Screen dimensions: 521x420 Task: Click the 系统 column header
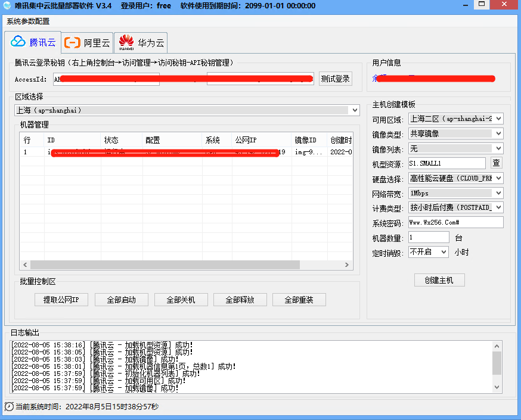pyautogui.click(x=217, y=140)
